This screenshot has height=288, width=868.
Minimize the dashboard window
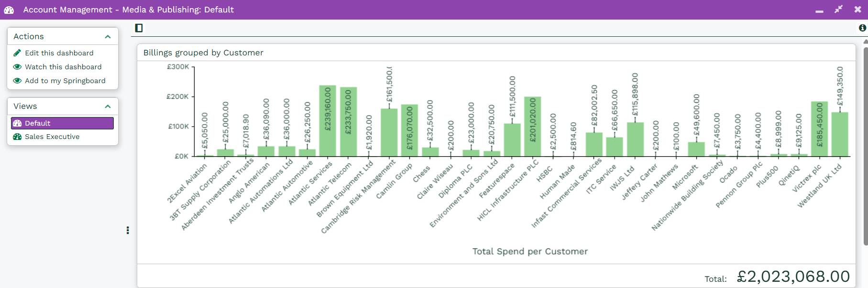pos(819,11)
